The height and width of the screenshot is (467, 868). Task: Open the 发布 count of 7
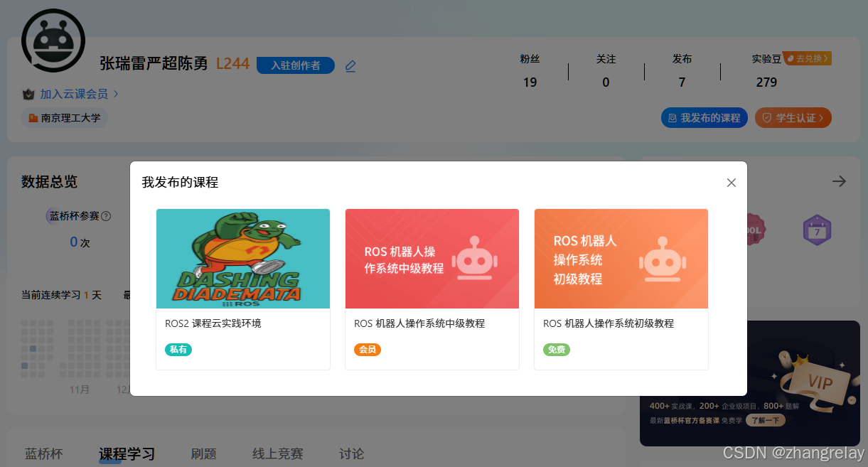click(x=682, y=82)
